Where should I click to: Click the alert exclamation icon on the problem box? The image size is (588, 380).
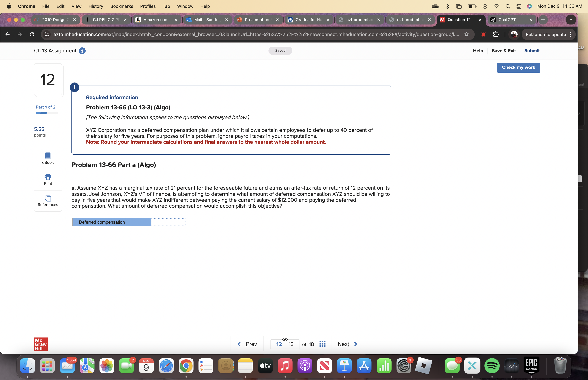[x=74, y=87]
